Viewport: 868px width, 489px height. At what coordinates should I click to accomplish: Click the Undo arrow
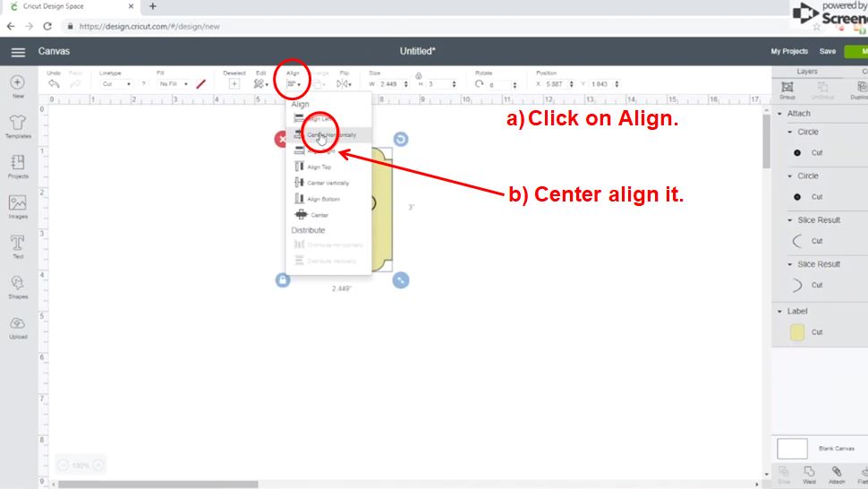pos(54,84)
